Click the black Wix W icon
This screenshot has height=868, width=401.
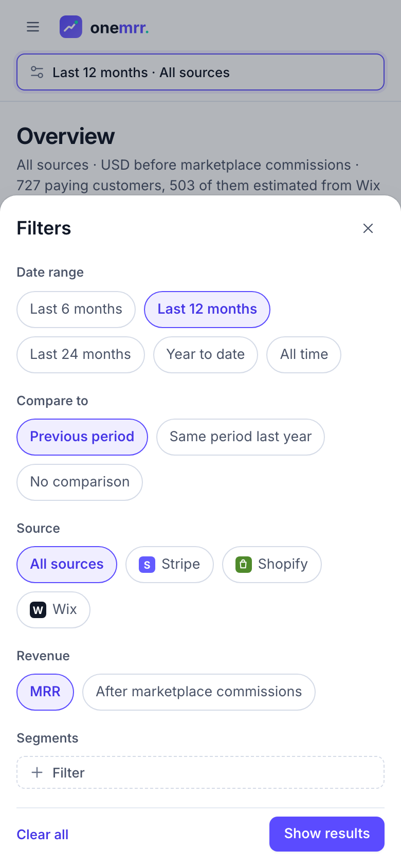click(38, 610)
